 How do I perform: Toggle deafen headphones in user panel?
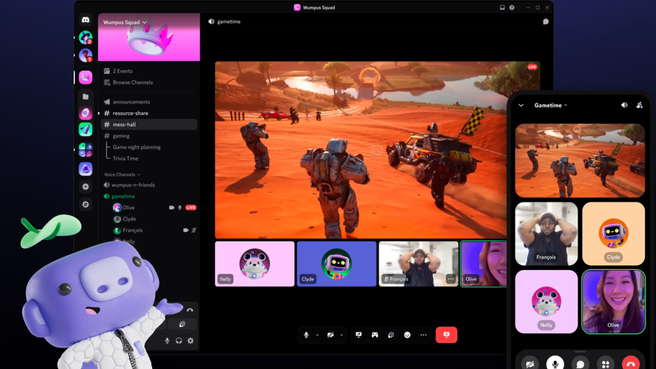tap(179, 341)
